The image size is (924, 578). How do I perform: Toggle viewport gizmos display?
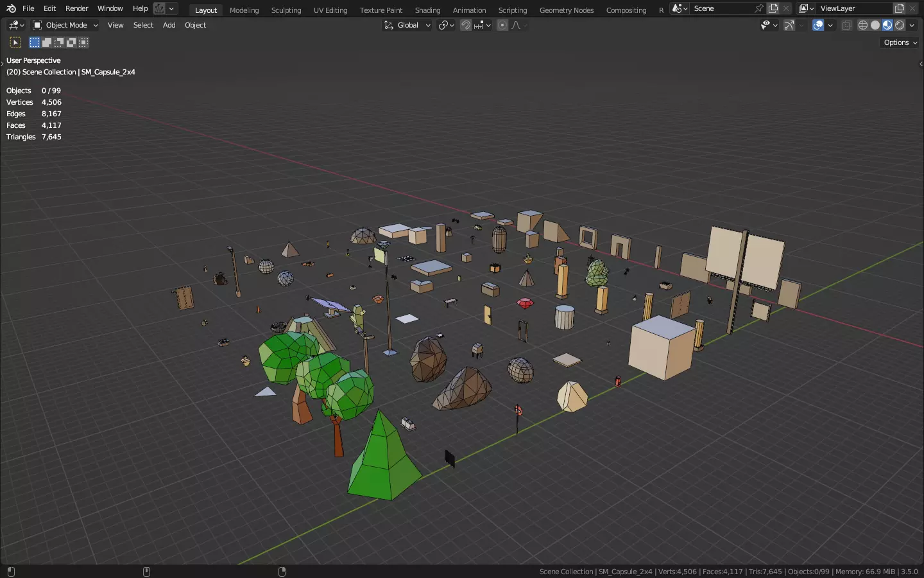(x=789, y=25)
